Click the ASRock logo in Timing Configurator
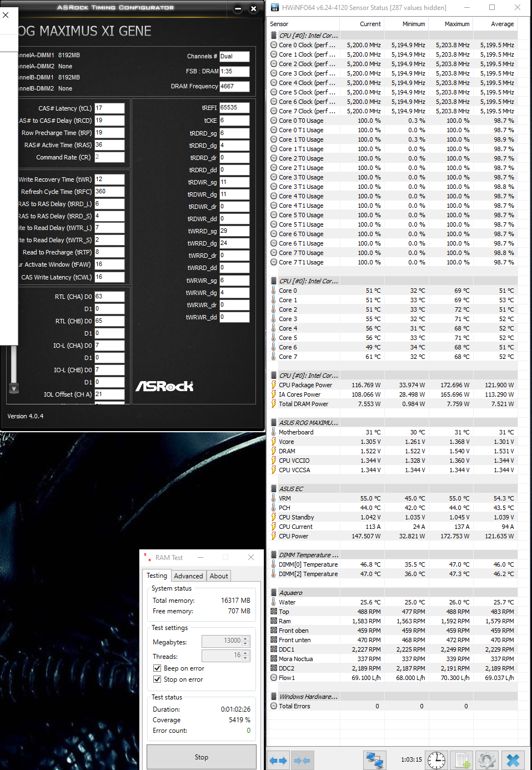 (165, 386)
